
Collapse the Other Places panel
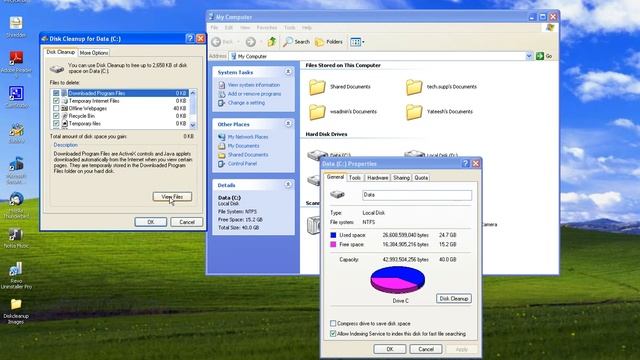(x=288, y=124)
